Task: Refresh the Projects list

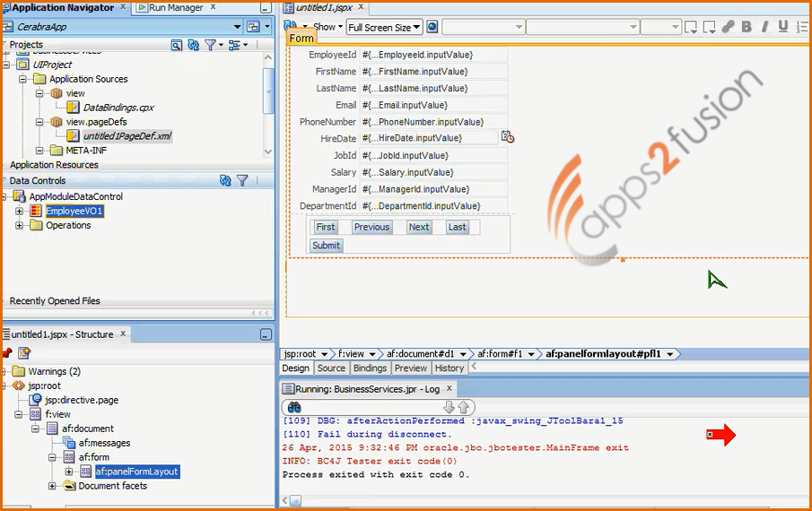Action: click(x=194, y=45)
